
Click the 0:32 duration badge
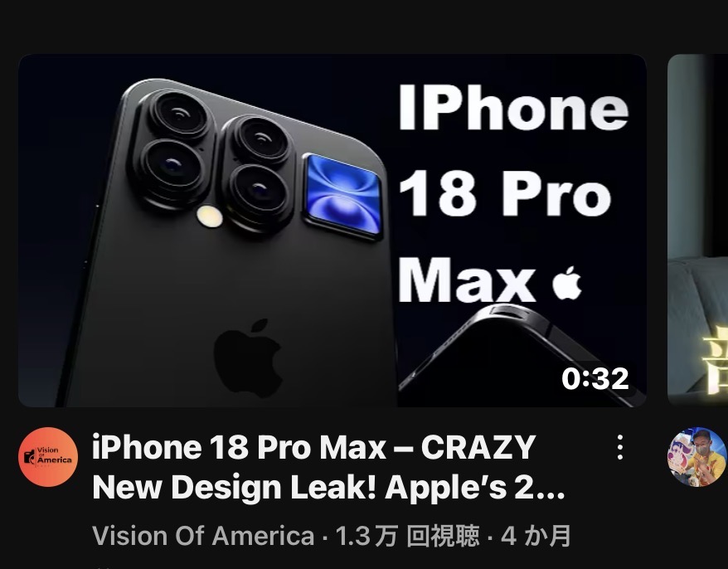(x=595, y=378)
